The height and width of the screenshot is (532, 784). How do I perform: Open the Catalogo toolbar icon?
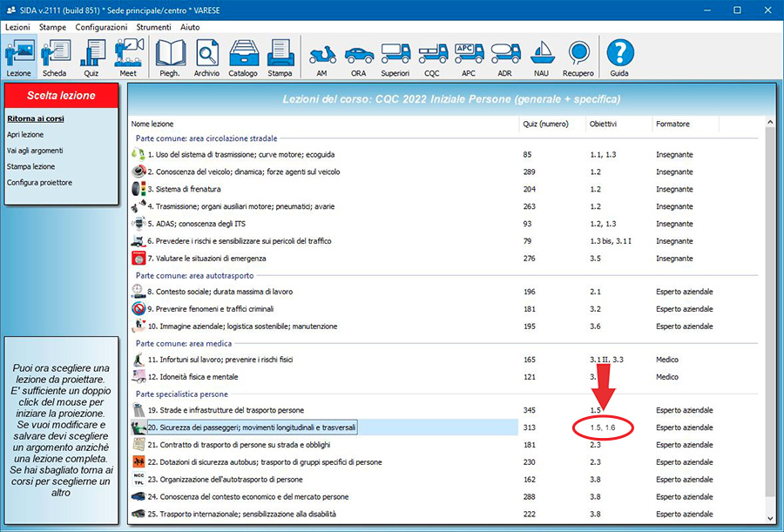pyautogui.click(x=243, y=57)
